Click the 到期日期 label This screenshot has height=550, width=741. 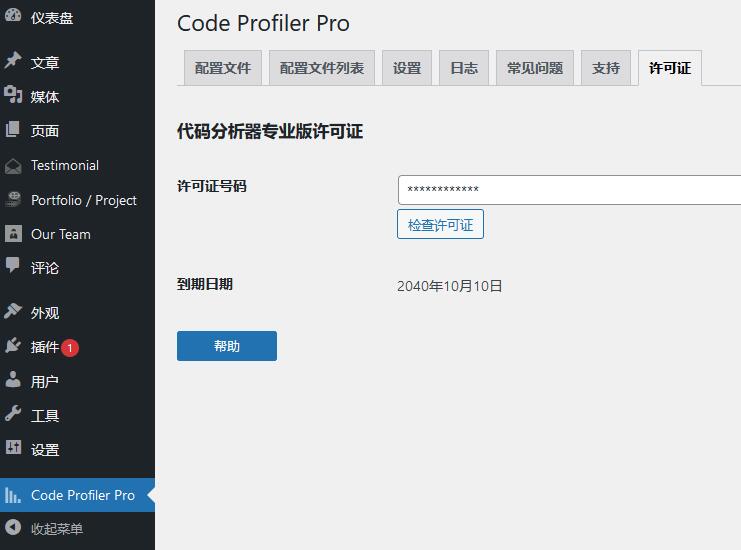coord(205,284)
